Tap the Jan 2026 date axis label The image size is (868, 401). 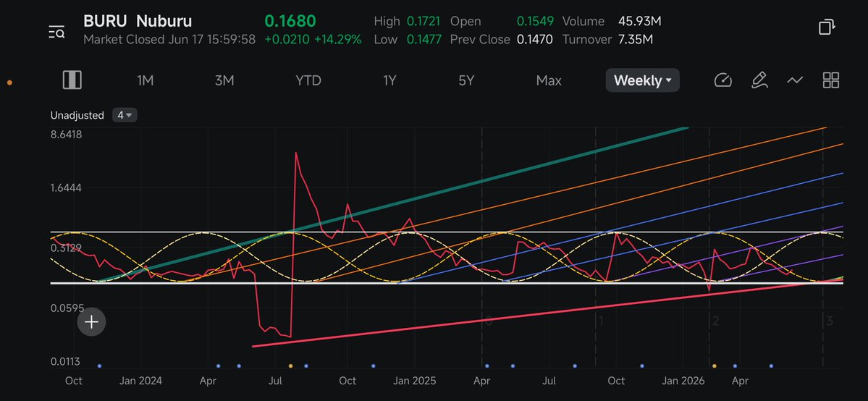click(683, 381)
